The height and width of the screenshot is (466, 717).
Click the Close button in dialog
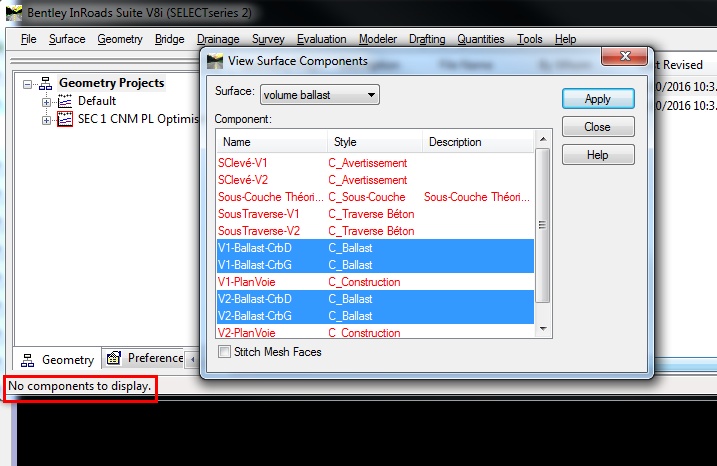[x=598, y=127]
